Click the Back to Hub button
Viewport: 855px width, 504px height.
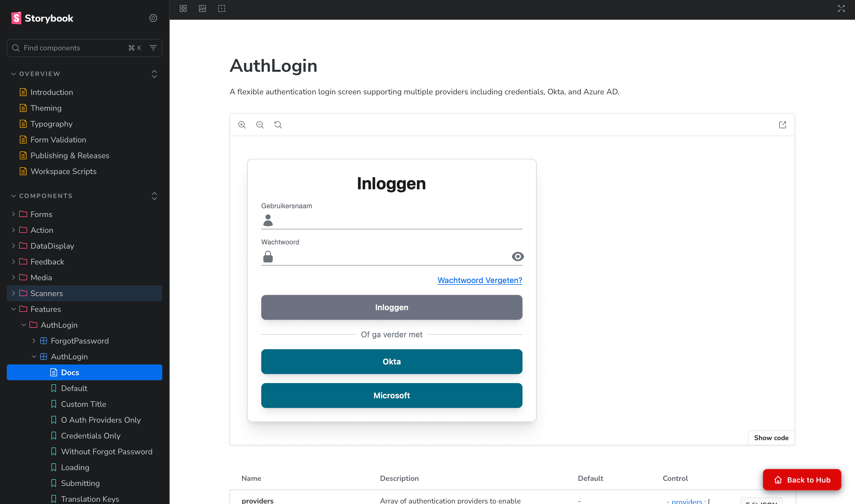pos(802,480)
